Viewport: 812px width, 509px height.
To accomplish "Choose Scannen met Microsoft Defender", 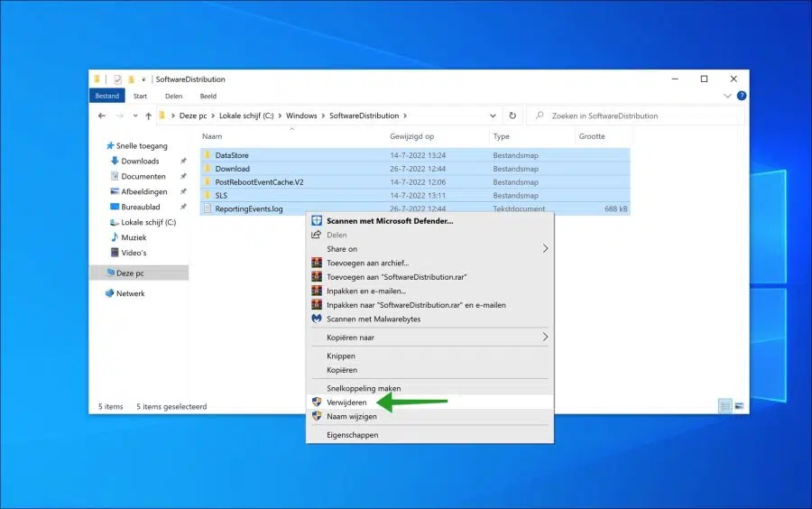I will click(x=429, y=220).
